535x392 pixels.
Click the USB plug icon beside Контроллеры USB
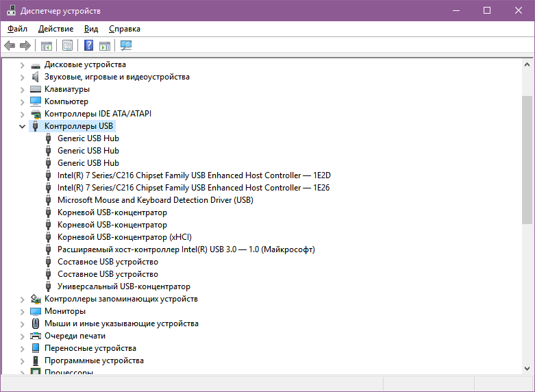click(x=35, y=126)
